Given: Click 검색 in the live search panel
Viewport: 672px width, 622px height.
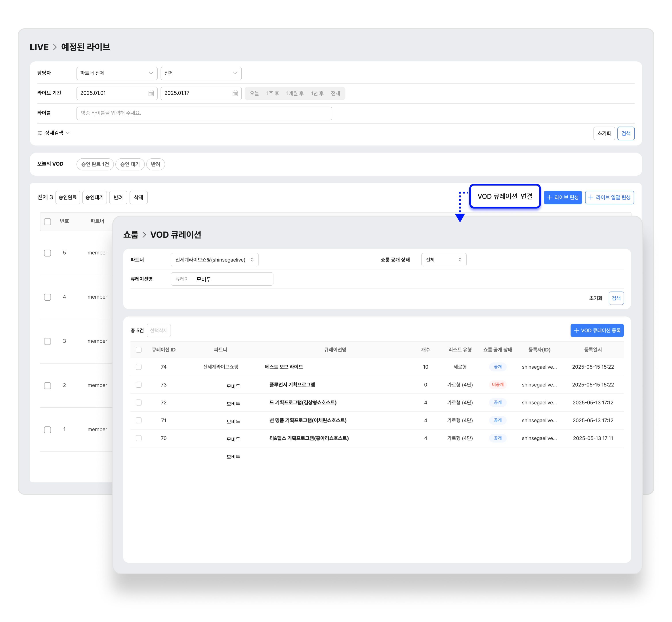Looking at the screenshot, I should (626, 133).
